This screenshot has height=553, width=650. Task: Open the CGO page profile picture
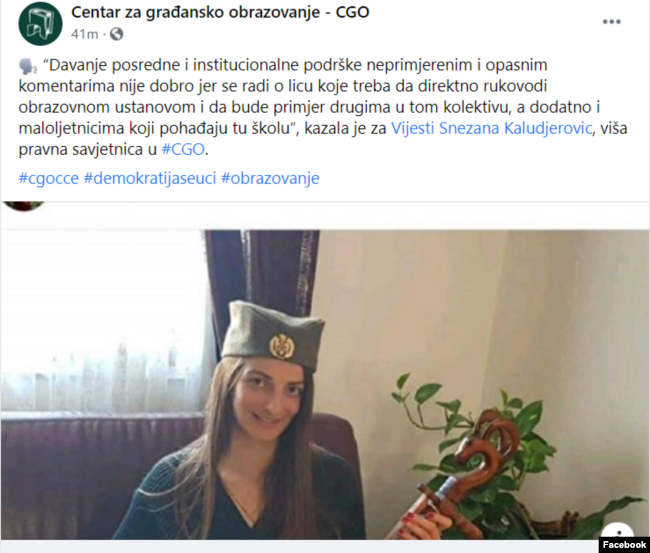[x=40, y=23]
